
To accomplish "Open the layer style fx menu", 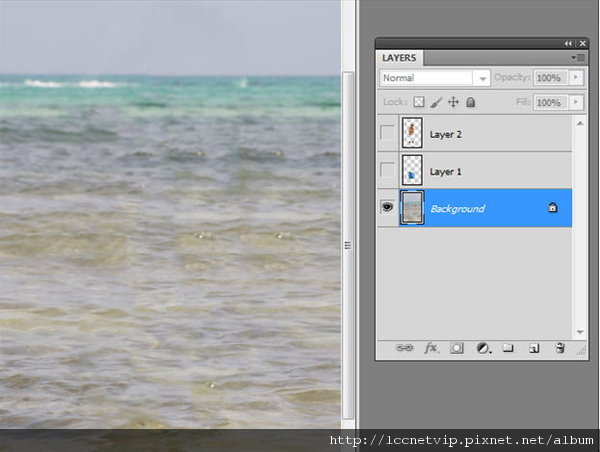I will pyautogui.click(x=431, y=348).
